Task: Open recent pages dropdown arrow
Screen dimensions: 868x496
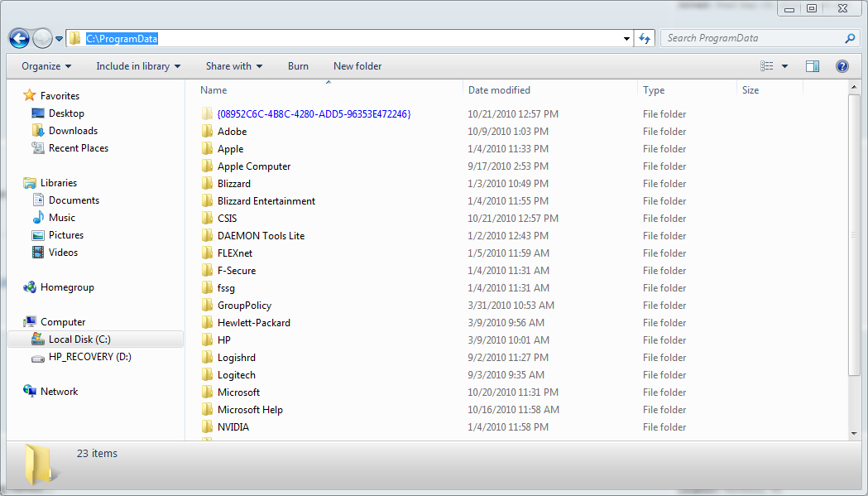Action: click(60, 39)
